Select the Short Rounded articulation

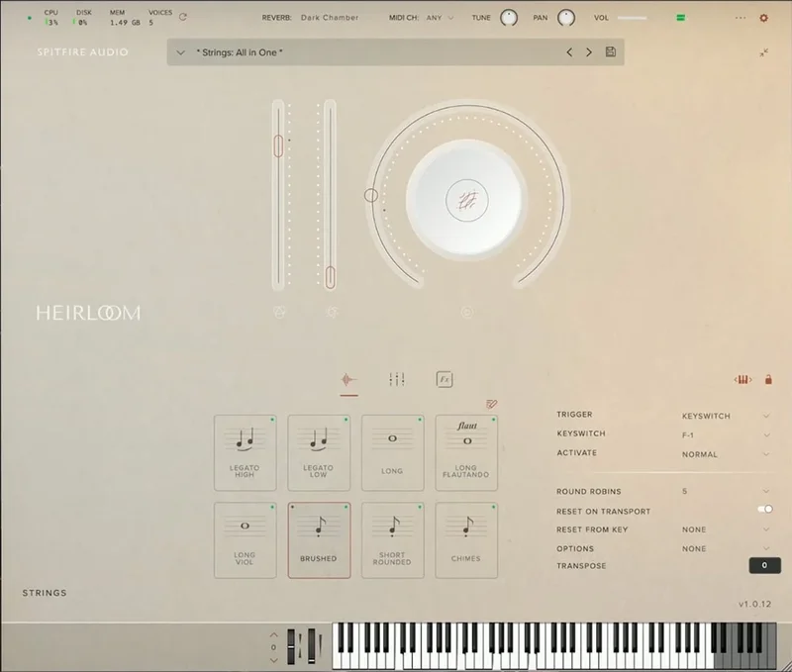pyautogui.click(x=392, y=540)
